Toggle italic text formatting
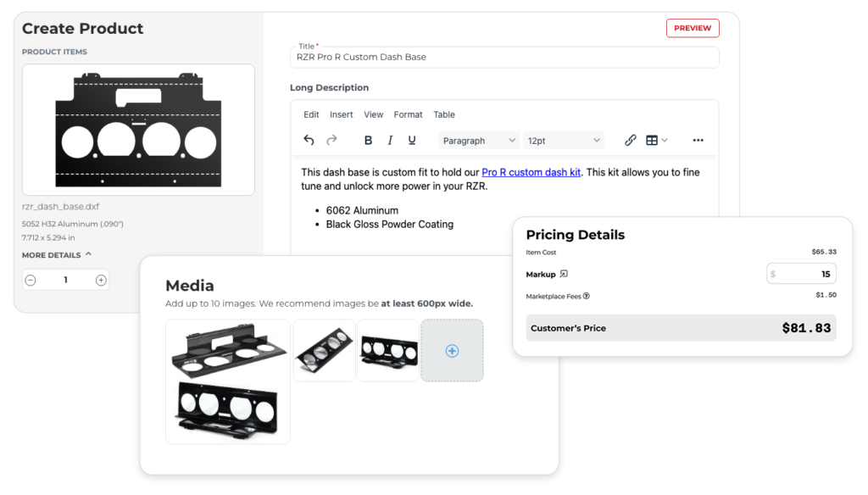868x495 pixels. tap(390, 141)
